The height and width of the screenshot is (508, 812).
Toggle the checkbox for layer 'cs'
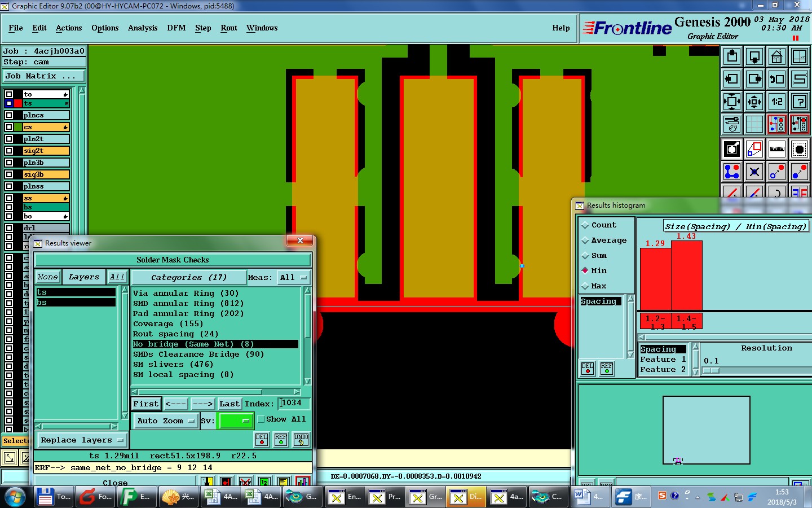pos(9,127)
